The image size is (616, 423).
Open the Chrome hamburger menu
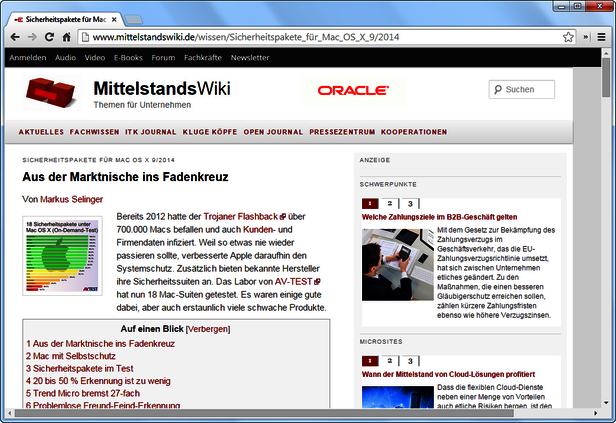pos(603,37)
